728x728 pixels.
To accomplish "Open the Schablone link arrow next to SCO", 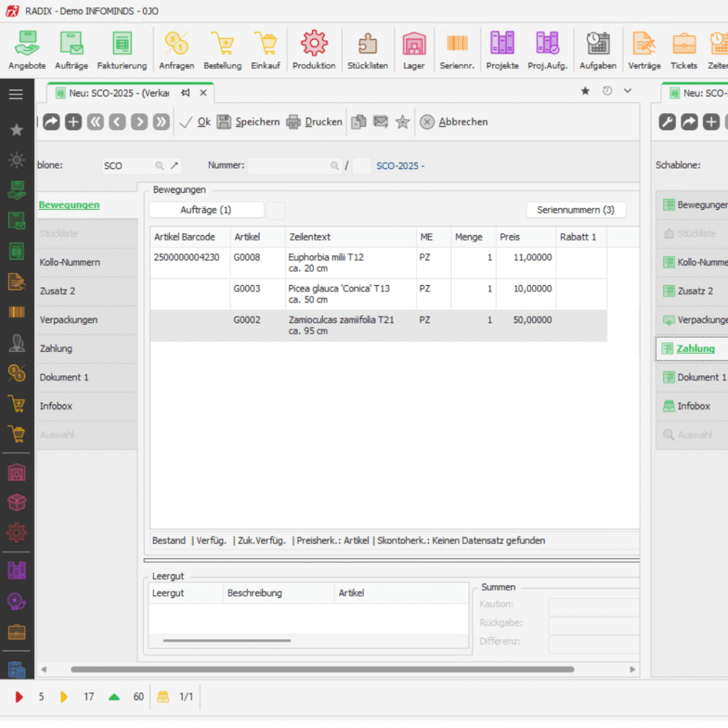I will pyautogui.click(x=174, y=166).
